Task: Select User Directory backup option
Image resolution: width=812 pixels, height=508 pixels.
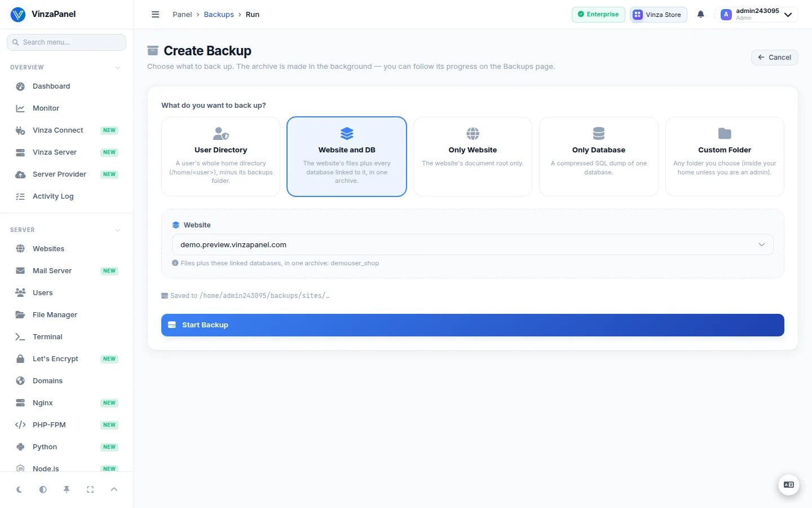Action: [220, 157]
